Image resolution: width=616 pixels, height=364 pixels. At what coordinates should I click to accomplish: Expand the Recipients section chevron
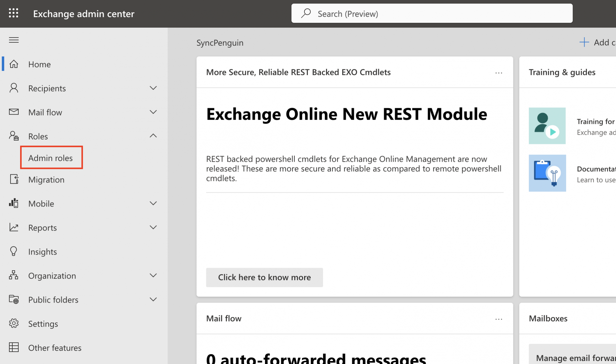[153, 88]
